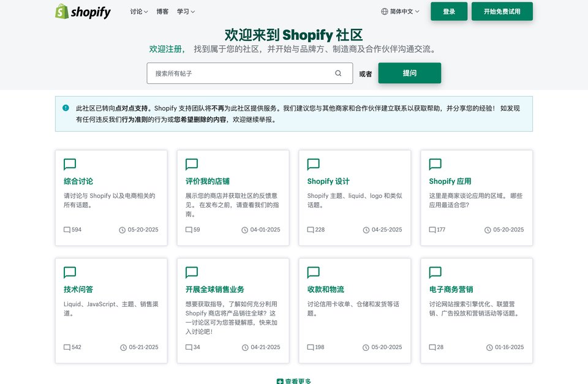Screen dimensions: 588x384
Task: Click the 28 post count text
Action: 440,347
